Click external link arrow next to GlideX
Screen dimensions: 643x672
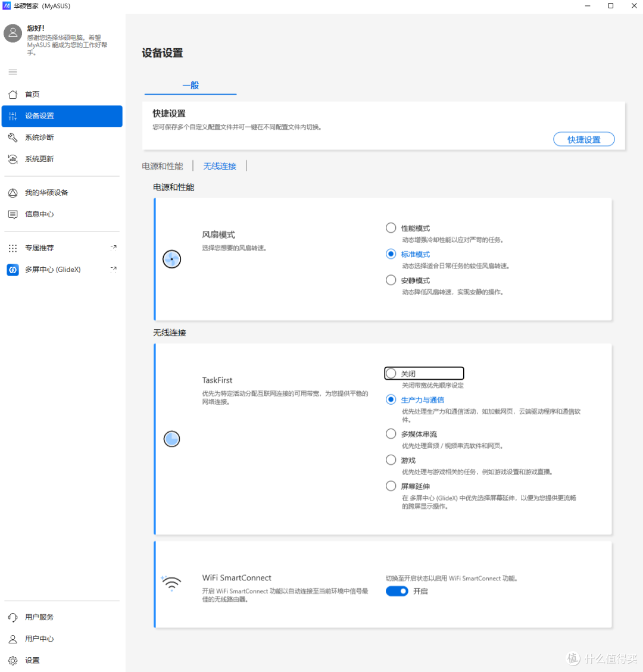pyautogui.click(x=113, y=269)
